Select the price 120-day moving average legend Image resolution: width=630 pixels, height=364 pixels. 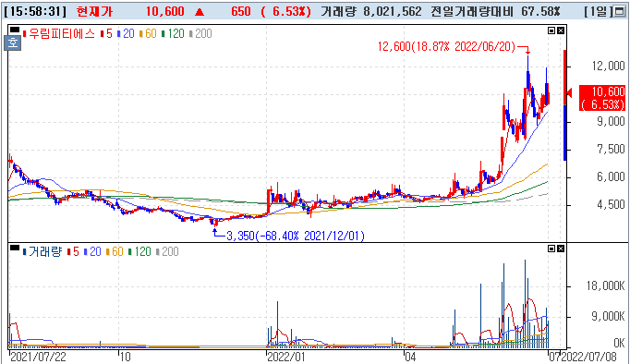click(173, 34)
